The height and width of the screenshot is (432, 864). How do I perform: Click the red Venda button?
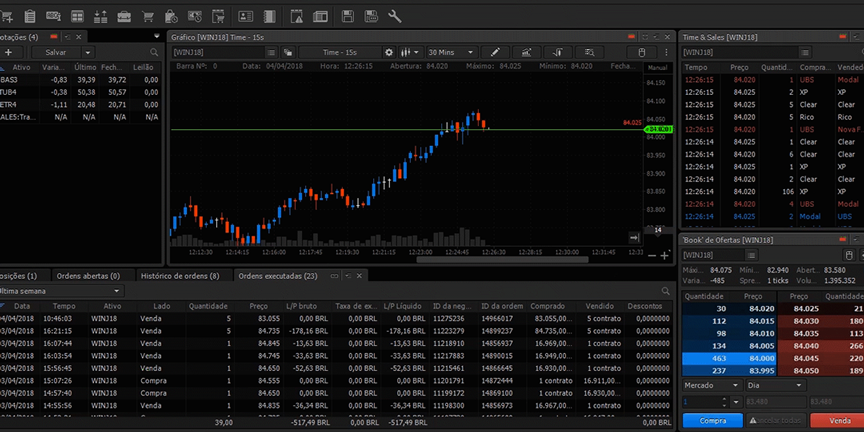[x=839, y=420]
